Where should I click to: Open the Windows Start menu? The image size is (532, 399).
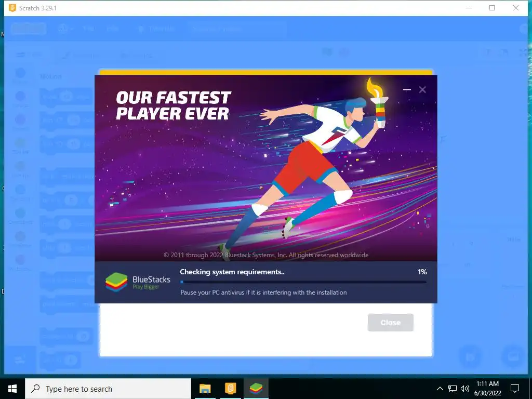[12, 389]
